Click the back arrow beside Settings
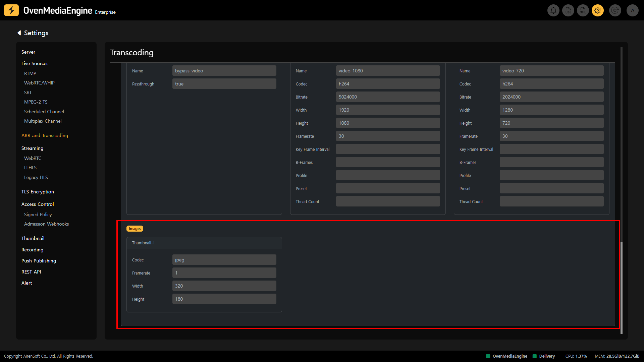This screenshot has width=644, height=362. point(19,33)
